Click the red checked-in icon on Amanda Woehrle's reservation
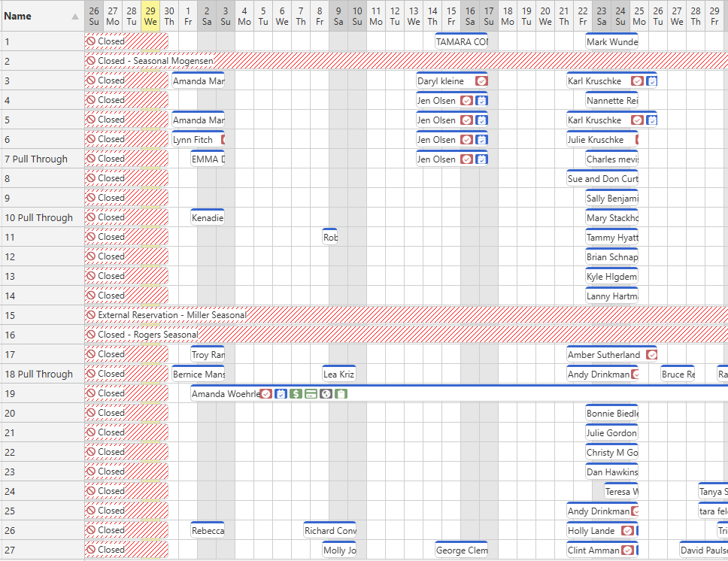The image size is (728, 561). pyautogui.click(x=265, y=394)
